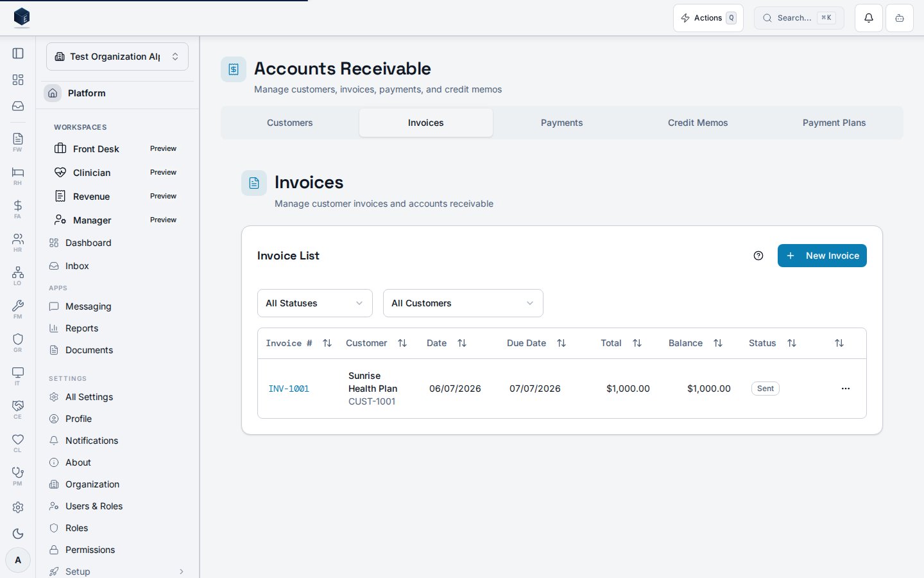The width and height of the screenshot is (924, 578).
Task: Open Profile settings
Action: click(117, 419)
